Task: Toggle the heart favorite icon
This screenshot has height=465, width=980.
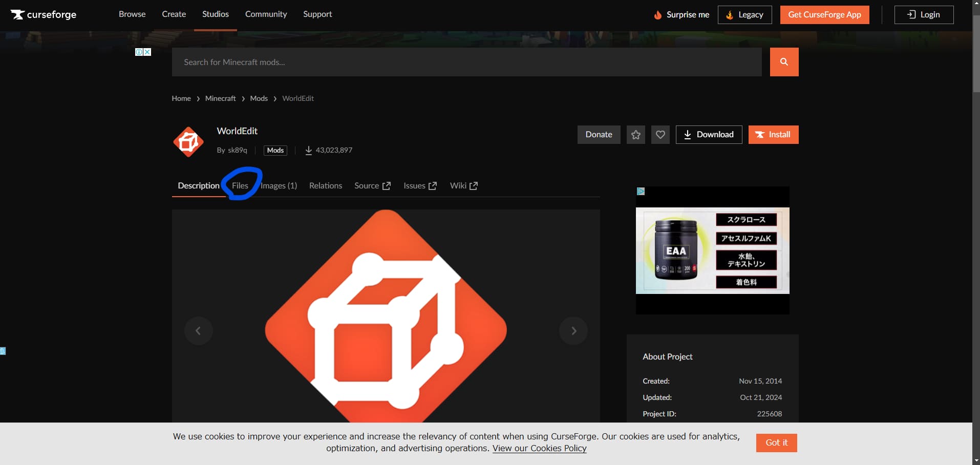Action: point(660,135)
